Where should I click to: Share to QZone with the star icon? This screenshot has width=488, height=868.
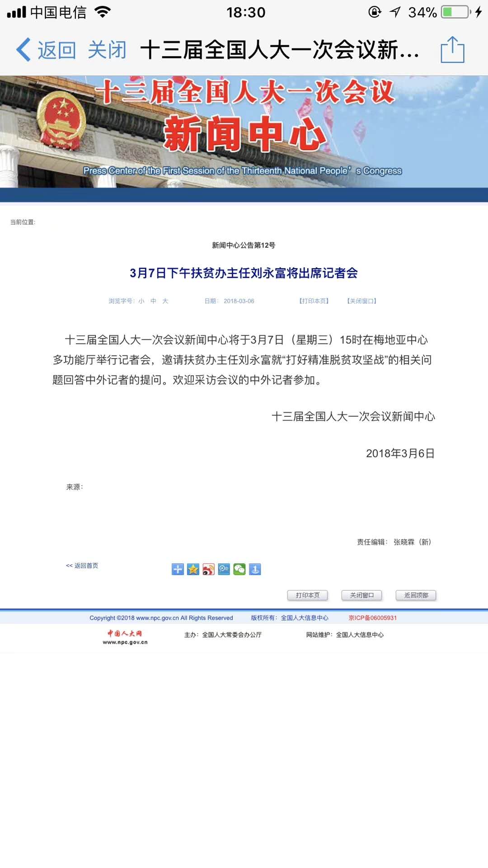point(193,569)
